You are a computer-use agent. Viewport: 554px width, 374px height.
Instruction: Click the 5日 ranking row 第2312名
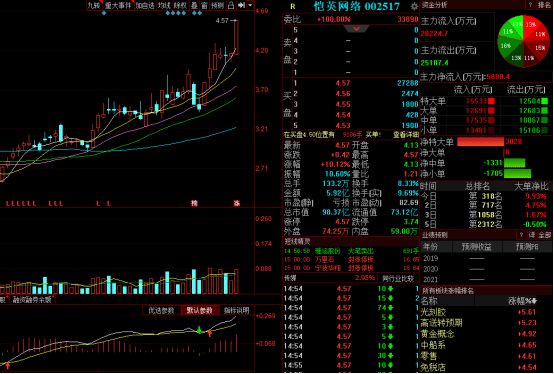click(485, 224)
